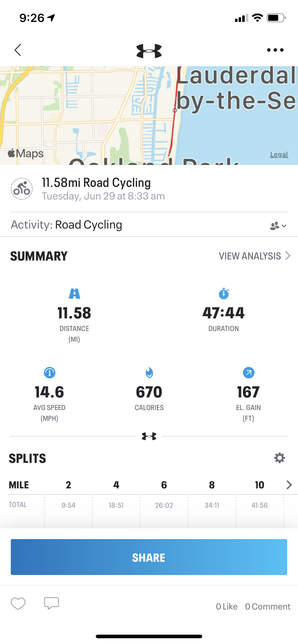Open the Legal link on map
This screenshot has height=644, width=298.
(x=279, y=154)
